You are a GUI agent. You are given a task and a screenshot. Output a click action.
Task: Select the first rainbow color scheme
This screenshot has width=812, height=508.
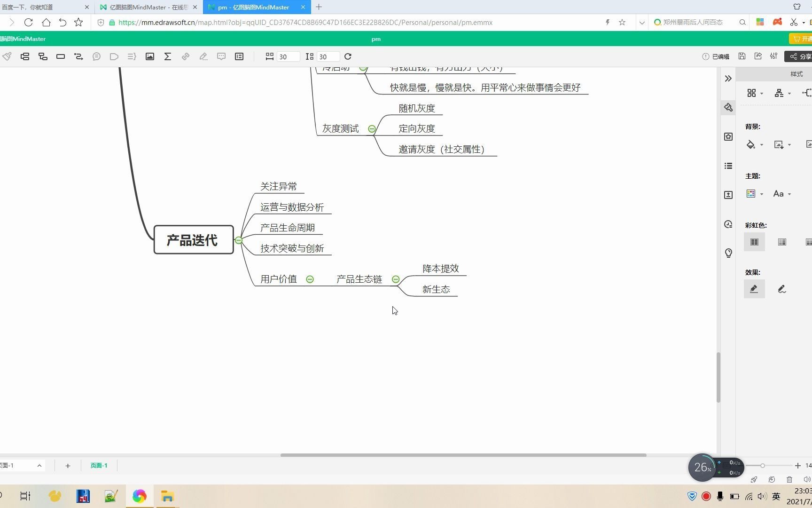[x=754, y=242]
